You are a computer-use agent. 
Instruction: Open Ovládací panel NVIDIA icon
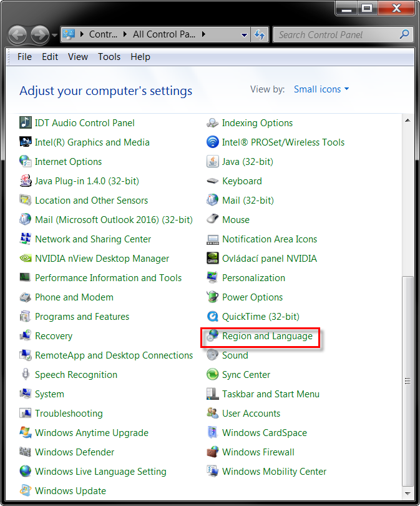tap(212, 259)
